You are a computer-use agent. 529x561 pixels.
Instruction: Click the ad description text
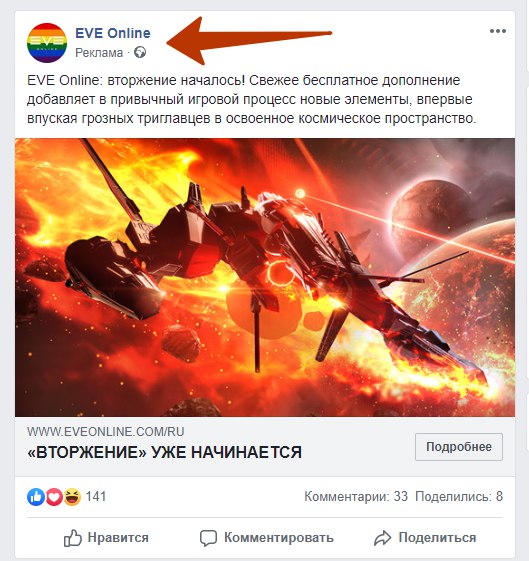pyautogui.click(x=251, y=99)
